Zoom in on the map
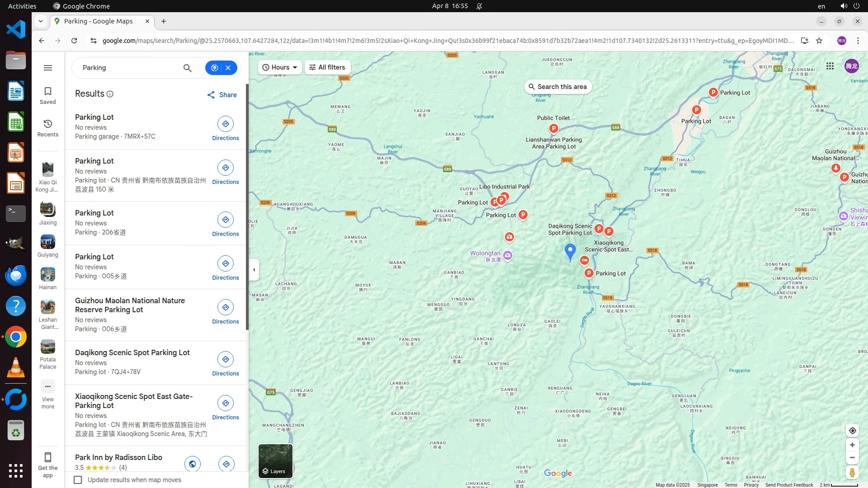Image resolution: width=868 pixels, height=488 pixels. coord(852,445)
